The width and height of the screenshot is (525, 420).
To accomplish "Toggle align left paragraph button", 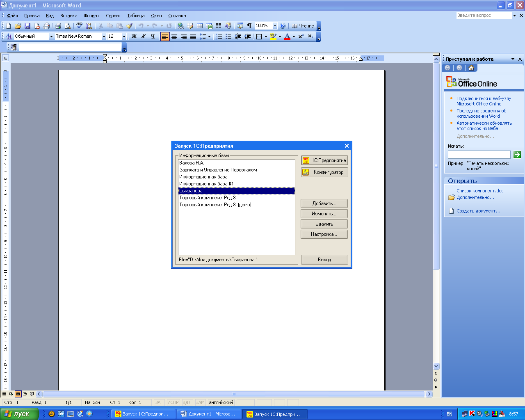I will pyautogui.click(x=165, y=37).
